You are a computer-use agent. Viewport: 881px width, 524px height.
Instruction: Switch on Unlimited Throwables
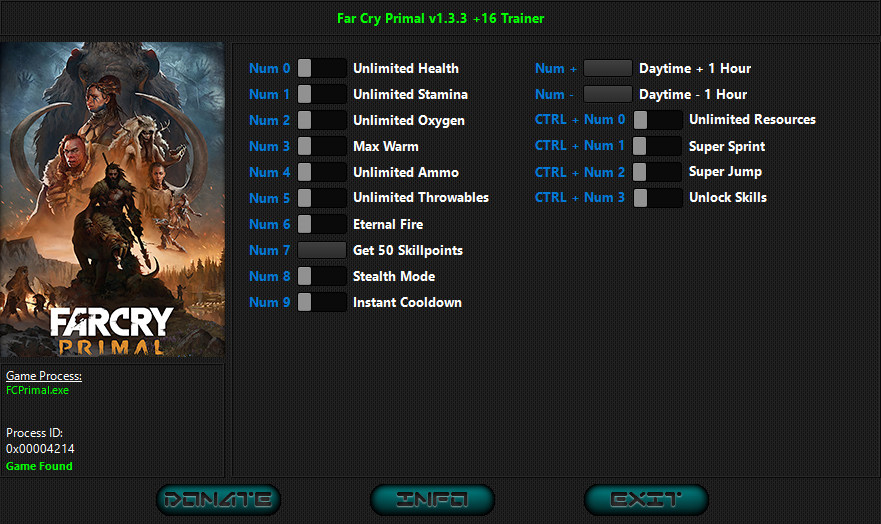point(322,198)
